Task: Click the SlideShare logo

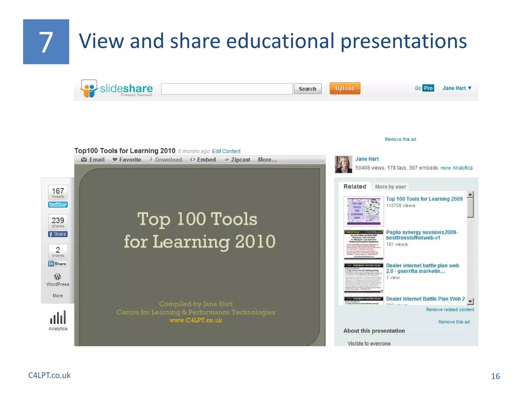Action: pyautogui.click(x=116, y=89)
